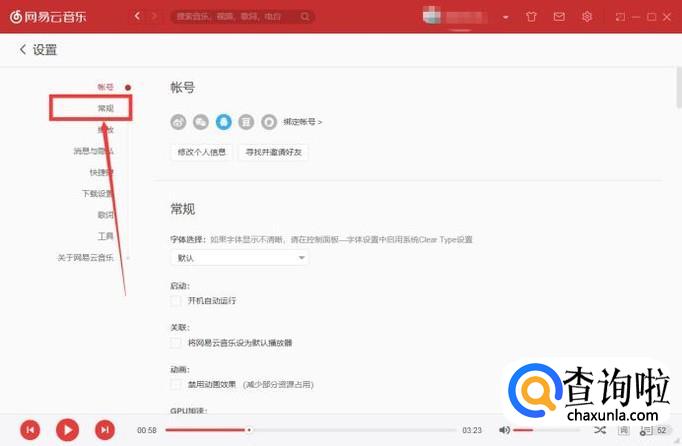Toggle 开机自动运行 checkbox

point(176,301)
